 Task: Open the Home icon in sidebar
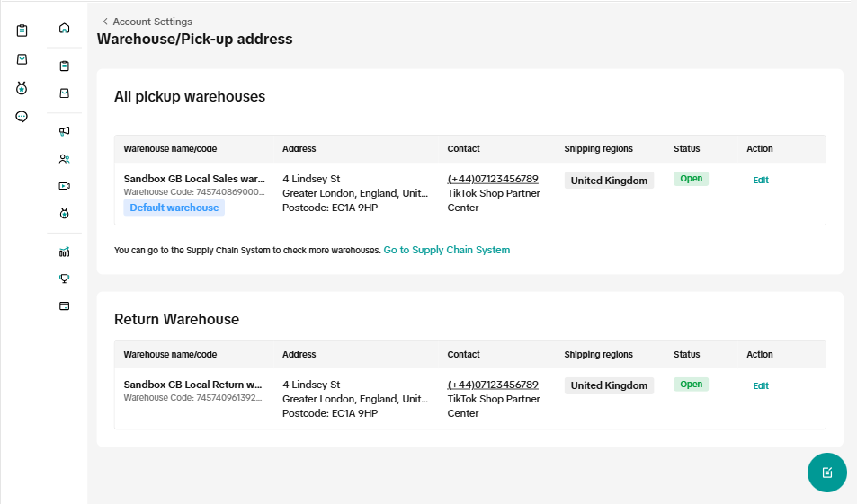[x=64, y=28]
